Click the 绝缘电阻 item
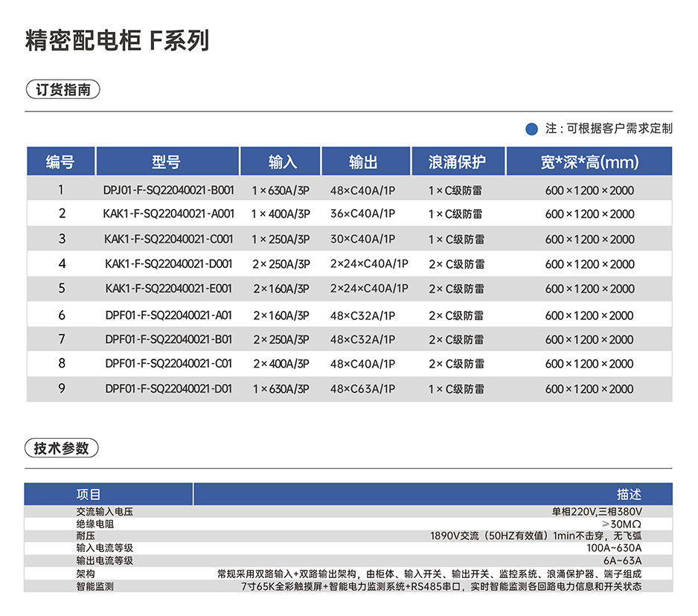 coord(95,524)
